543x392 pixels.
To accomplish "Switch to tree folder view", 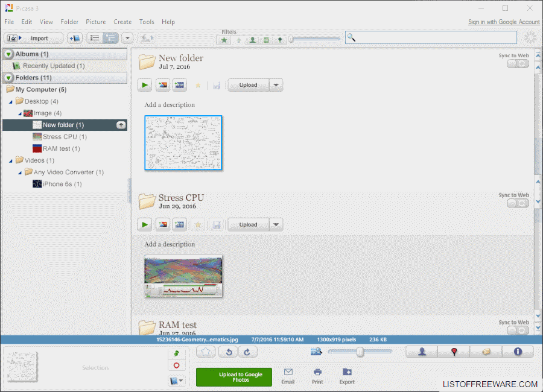I will coord(111,38).
